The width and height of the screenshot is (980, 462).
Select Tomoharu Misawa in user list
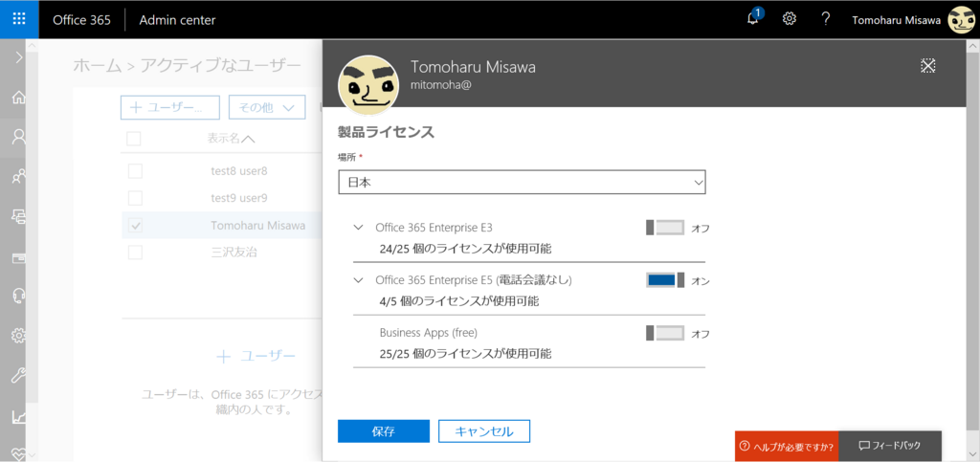[x=258, y=226]
